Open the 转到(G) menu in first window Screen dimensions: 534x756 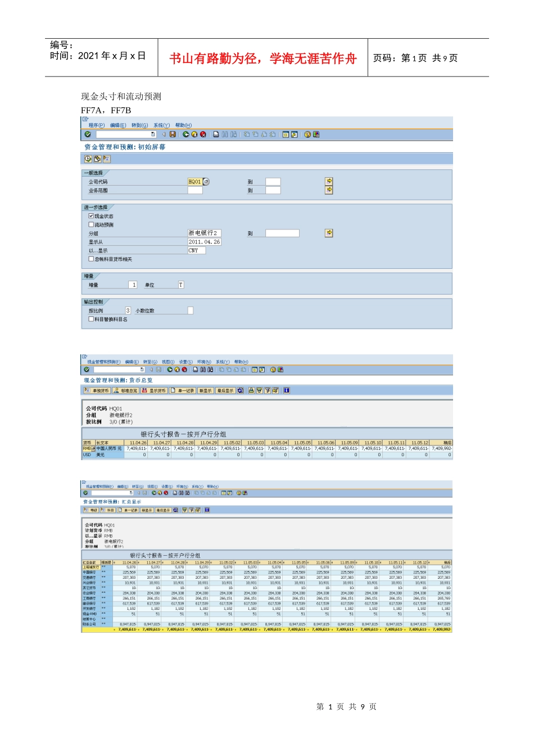click(x=139, y=125)
